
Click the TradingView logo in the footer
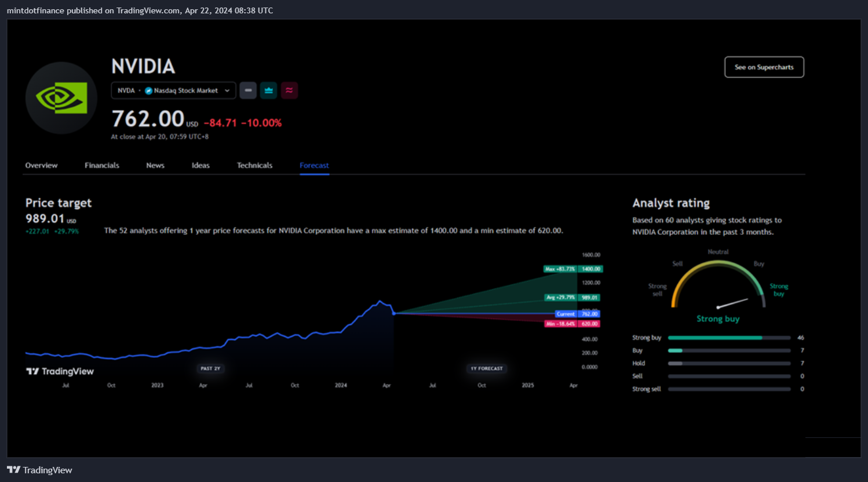tap(39, 470)
